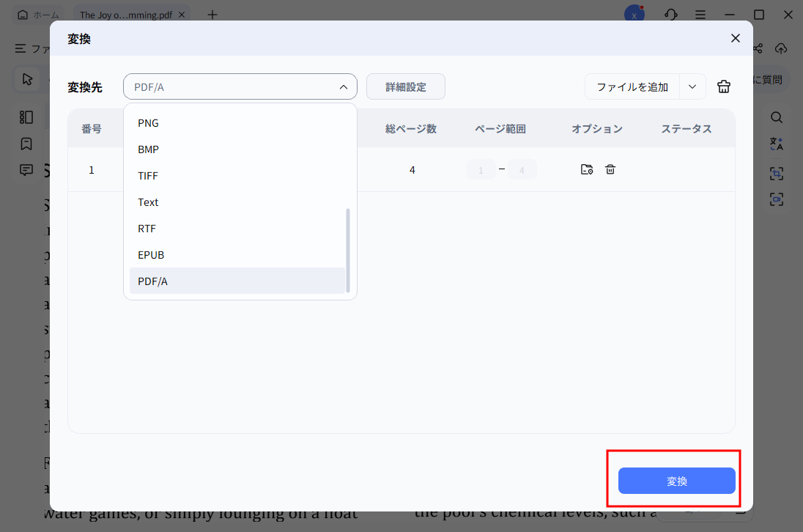Delete the file using row trash icon
Image resolution: width=803 pixels, height=532 pixels.
click(610, 169)
